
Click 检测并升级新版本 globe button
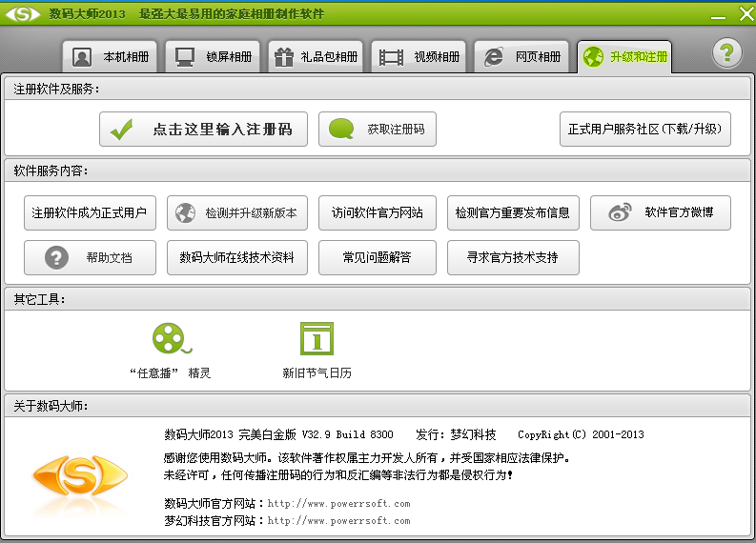point(237,212)
